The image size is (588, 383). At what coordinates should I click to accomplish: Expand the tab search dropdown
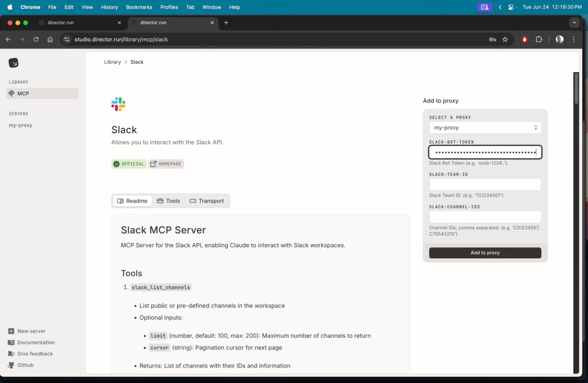[x=574, y=23]
